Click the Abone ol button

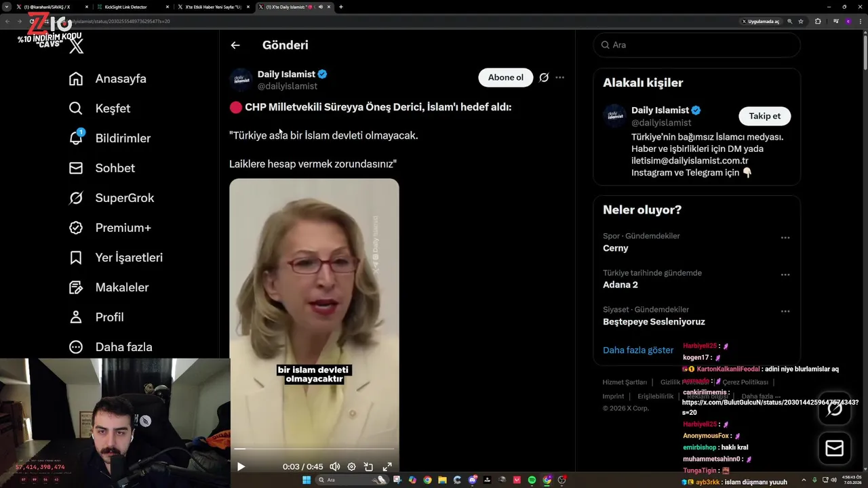[x=506, y=77]
